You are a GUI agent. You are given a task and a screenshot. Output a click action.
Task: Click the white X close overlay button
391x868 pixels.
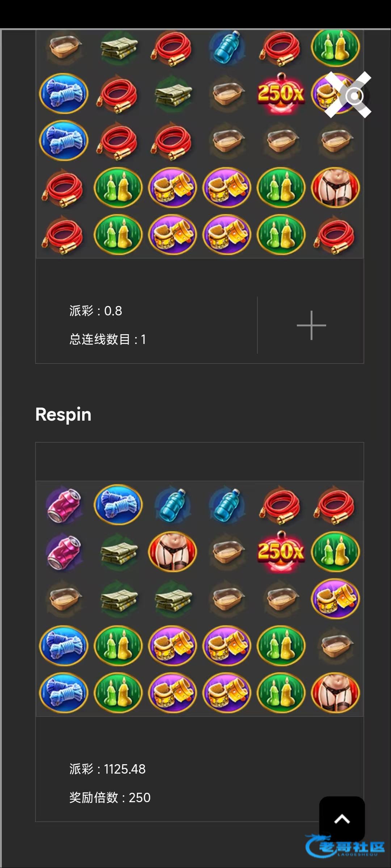tap(348, 95)
